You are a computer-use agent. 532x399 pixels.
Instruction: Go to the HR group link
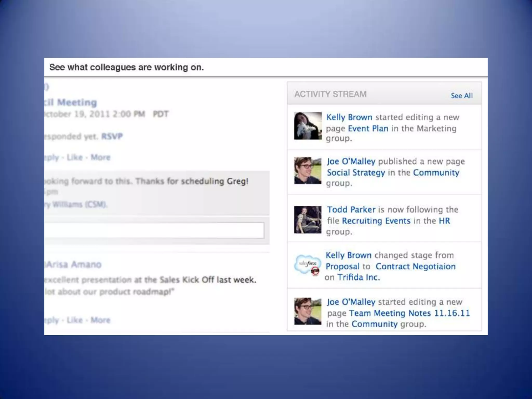pyautogui.click(x=444, y=221)
